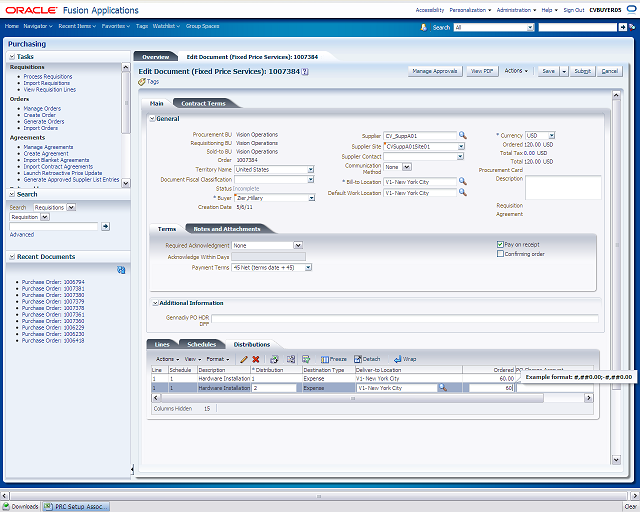This screenshot has width=640, height=512.
Task: Click the toolbar icon between the two unlabeled Distributions icons
Action: tap(291, 359)
